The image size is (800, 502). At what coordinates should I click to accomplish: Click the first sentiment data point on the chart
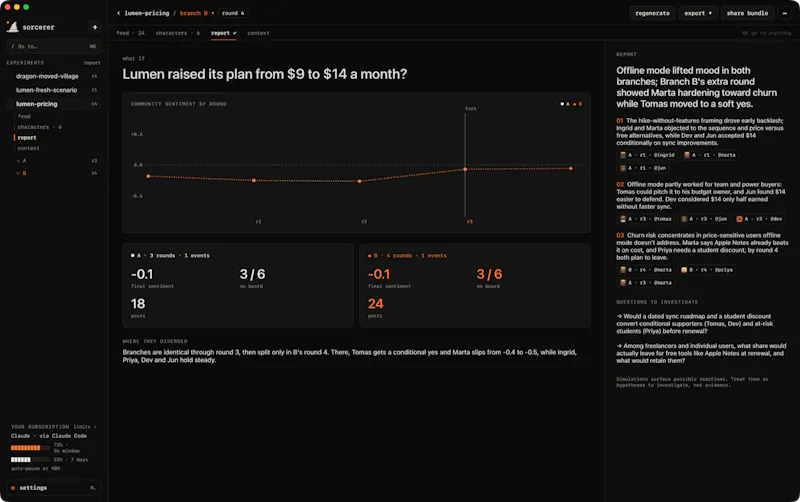coord(148,176)
